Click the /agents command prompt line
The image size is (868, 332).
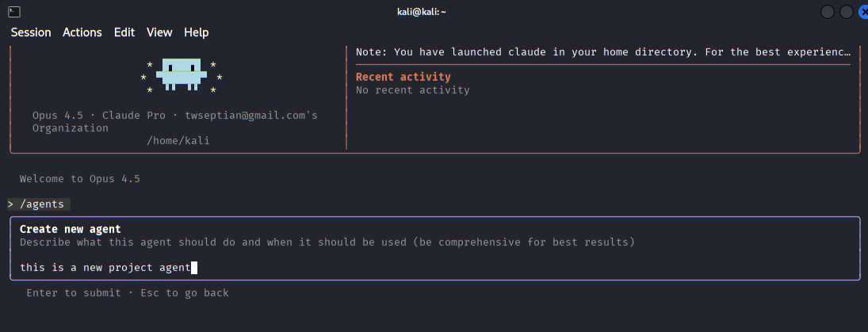[41, 204]
